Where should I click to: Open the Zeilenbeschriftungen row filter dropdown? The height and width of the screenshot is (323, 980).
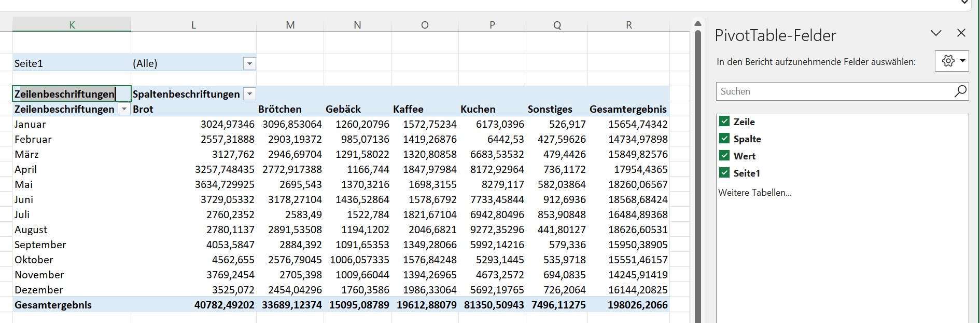[x=124, y=109]
